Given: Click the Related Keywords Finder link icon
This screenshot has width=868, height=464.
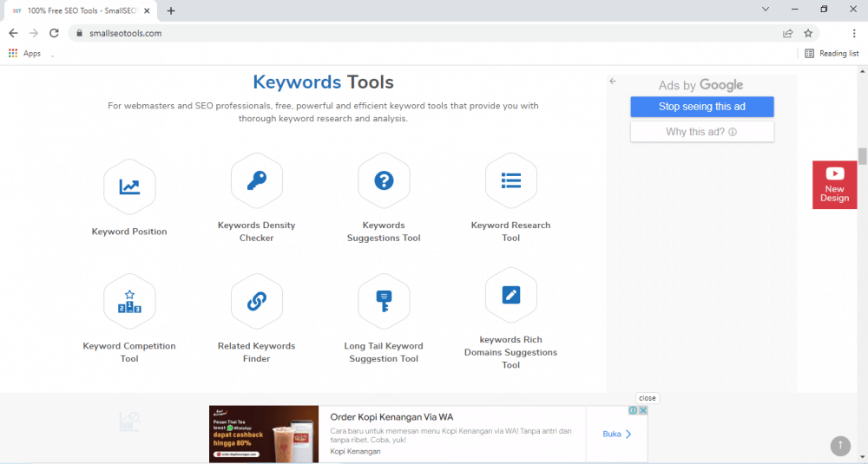Looking at the screenshot, I should tap(256, 301).
